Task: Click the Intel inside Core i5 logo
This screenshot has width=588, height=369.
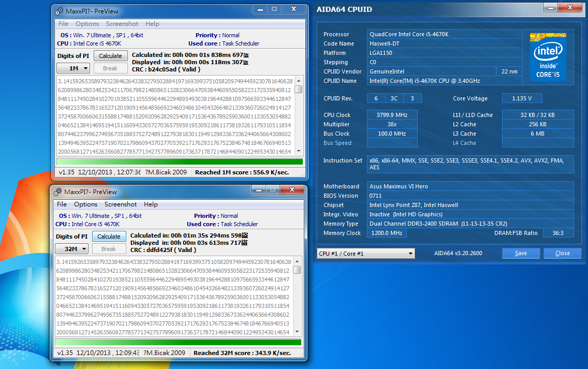Action: coord(548,56)
